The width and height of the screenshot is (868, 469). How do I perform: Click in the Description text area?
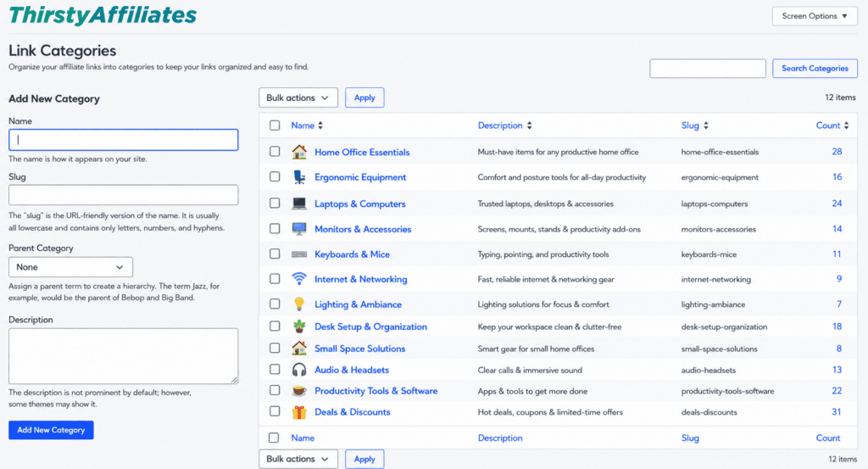[124, 356]
